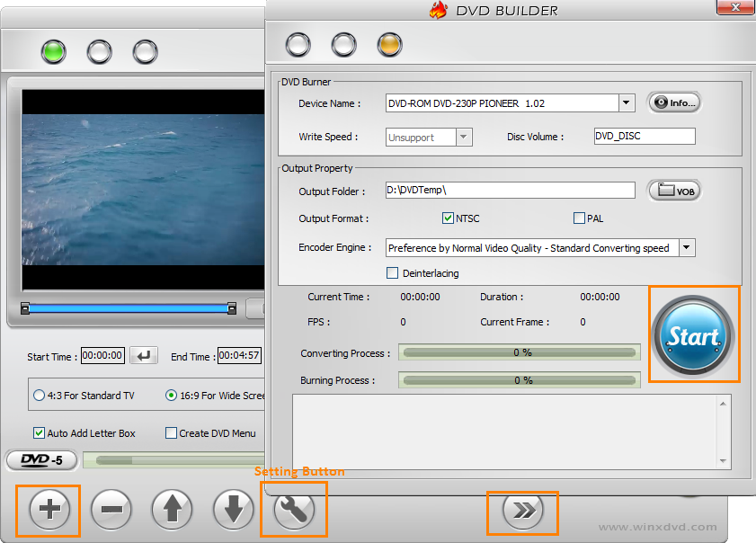The width and height of the screenshot is (756, 543).
Task: Click the empty log output text area
Action: pos(504,432)
